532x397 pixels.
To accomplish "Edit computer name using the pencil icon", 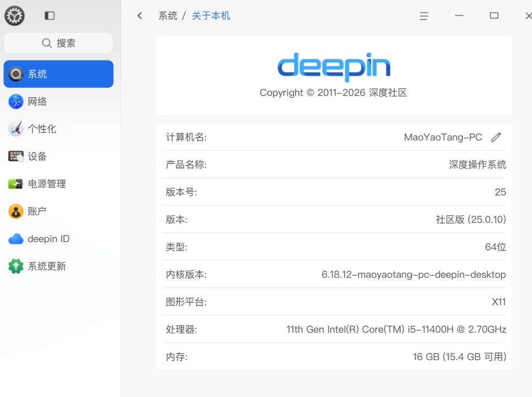I will pyautogui.click(x=496, y=137).
